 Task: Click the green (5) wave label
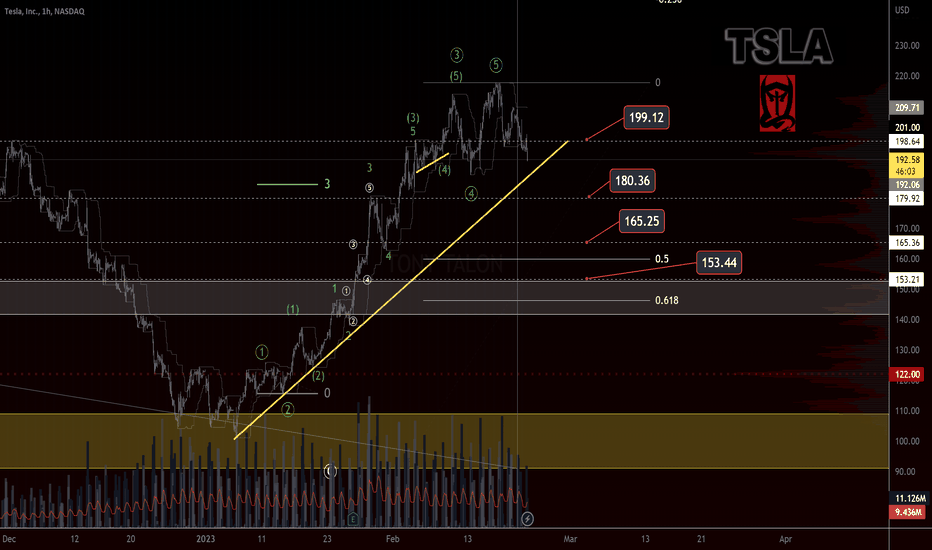[x=456, y=76]
